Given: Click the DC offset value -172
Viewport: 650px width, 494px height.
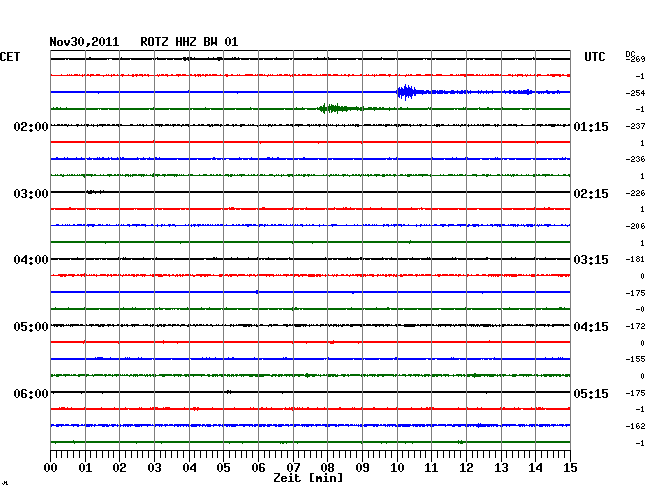Looking at the screenshot, I should 635,326.
